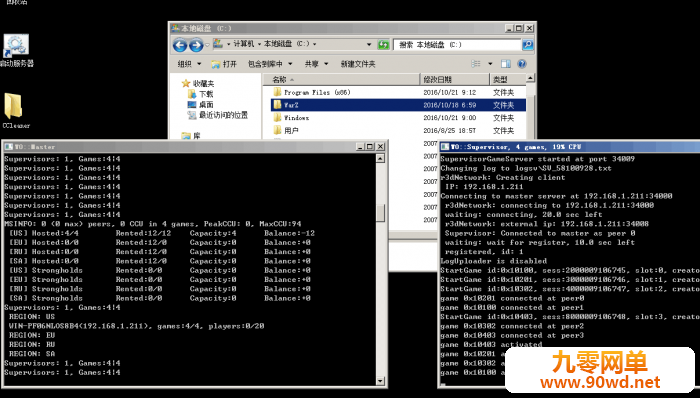The height and width of the screenshot is (398, 700).
Task: Sort by the 修改日期 column header
Action: [x=454, y=79]
